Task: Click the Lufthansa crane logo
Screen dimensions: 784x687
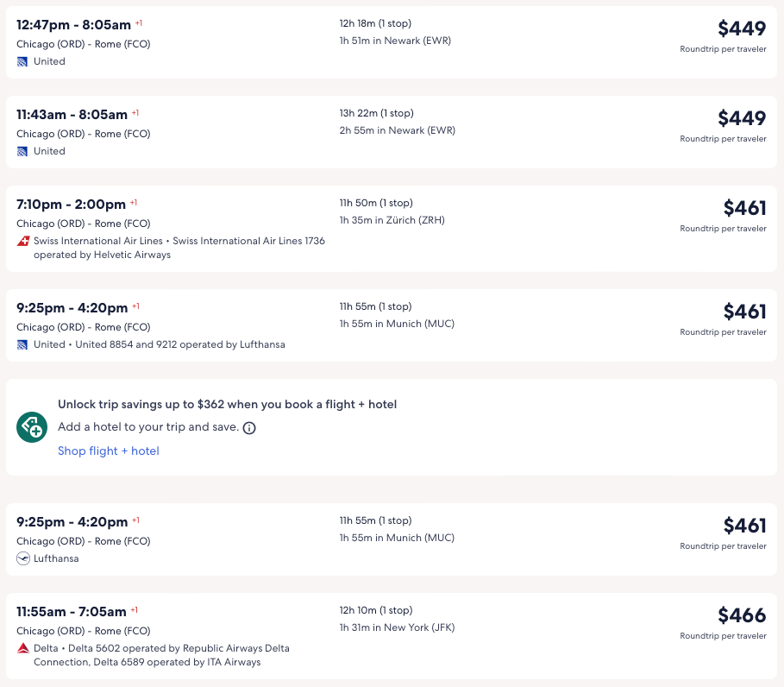Action: coord(22,558)
